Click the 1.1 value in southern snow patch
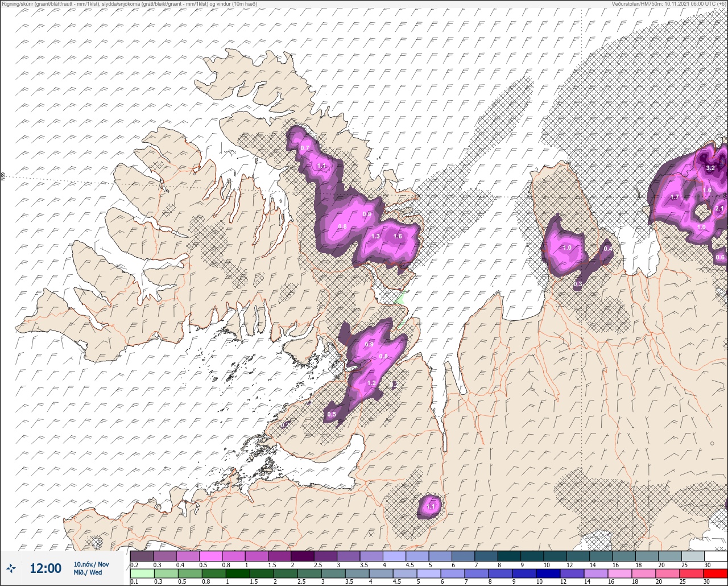 coord(431,506)
